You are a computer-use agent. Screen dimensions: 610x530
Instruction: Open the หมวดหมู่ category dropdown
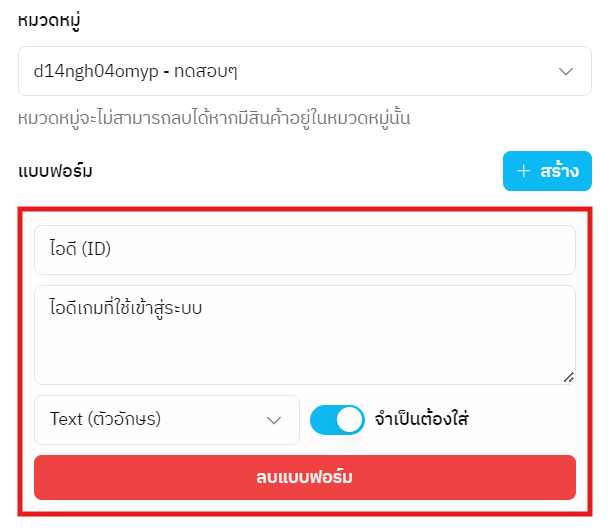(x=305, y=72)
